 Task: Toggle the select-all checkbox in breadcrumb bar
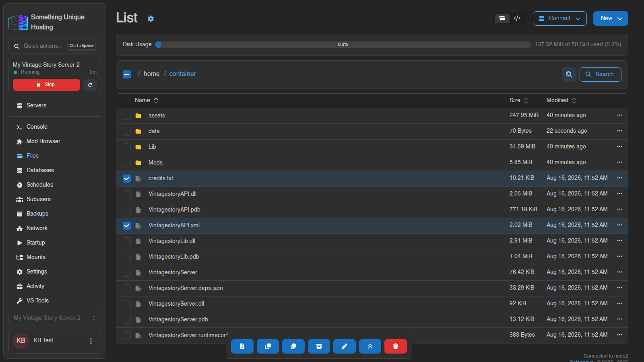tap(127, 74)
